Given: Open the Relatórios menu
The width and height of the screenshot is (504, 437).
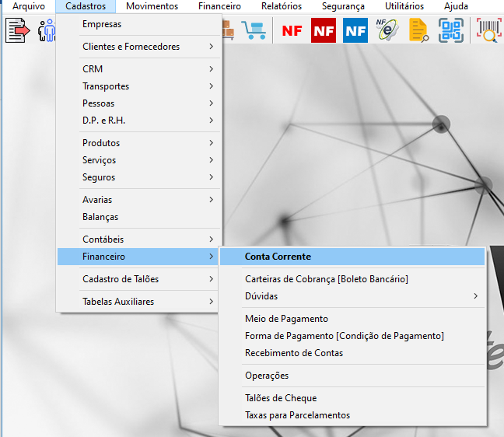Looking at the screenshot, I should pos(282,6).
